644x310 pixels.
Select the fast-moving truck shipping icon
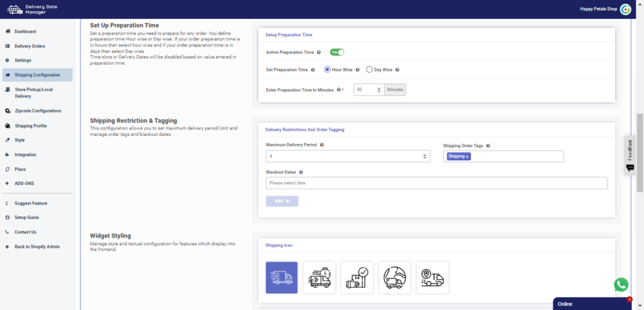[x=281, y=277]
